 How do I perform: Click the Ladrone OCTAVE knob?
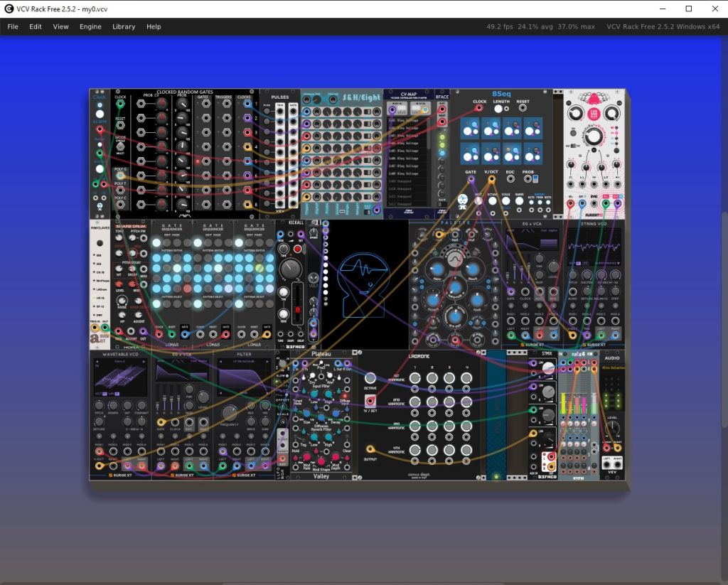(x=370, y=378)
